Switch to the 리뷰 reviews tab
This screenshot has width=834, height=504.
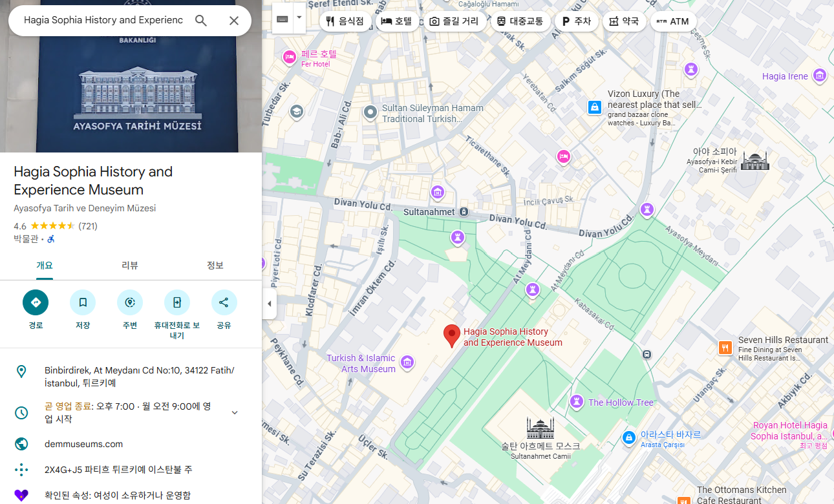[x=130, y=266]
